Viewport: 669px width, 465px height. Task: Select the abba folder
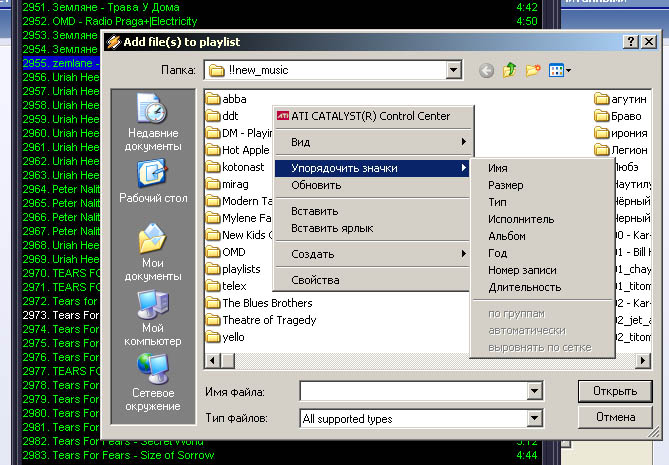point(226,99)
